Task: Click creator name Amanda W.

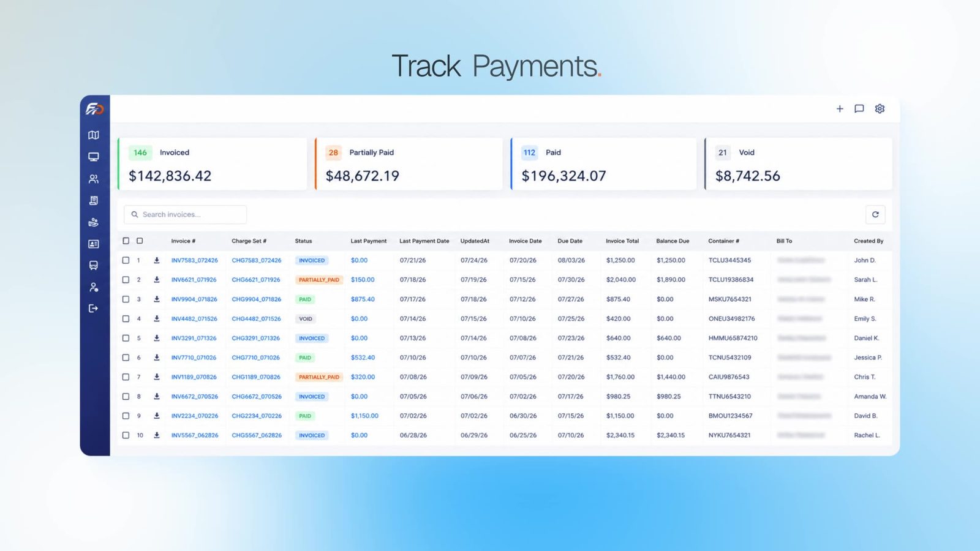Action: [x=870, y=397]
